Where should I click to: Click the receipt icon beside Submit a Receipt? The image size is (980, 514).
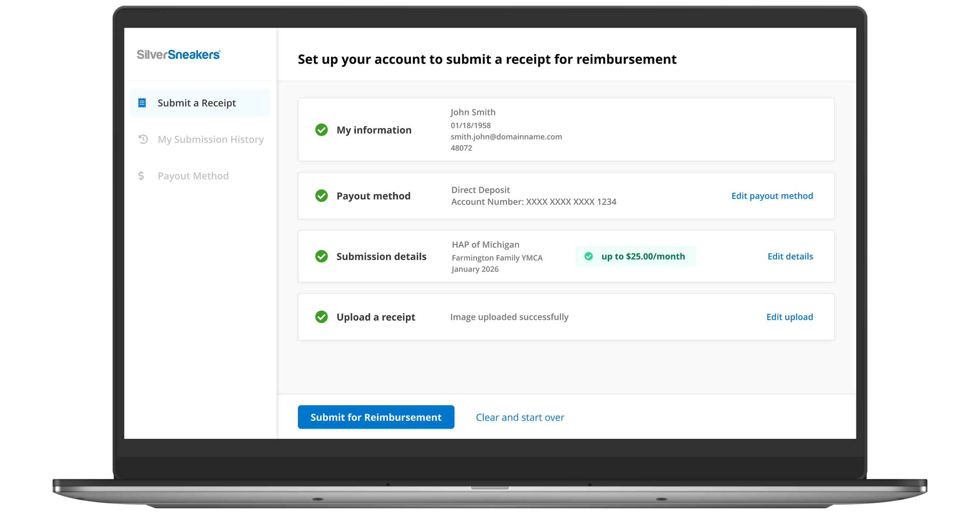coord(142,103)
